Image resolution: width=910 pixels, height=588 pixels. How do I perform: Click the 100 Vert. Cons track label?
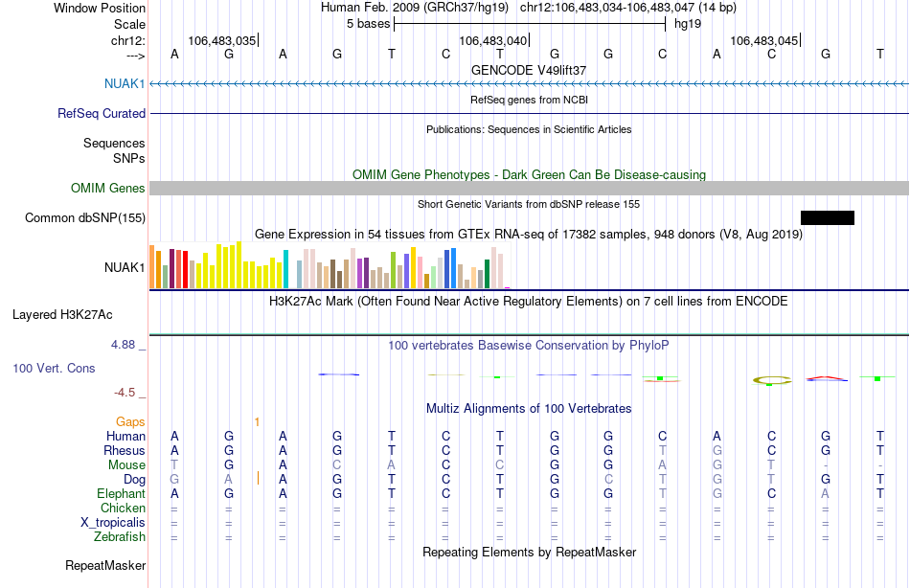[x=54, y=368]
